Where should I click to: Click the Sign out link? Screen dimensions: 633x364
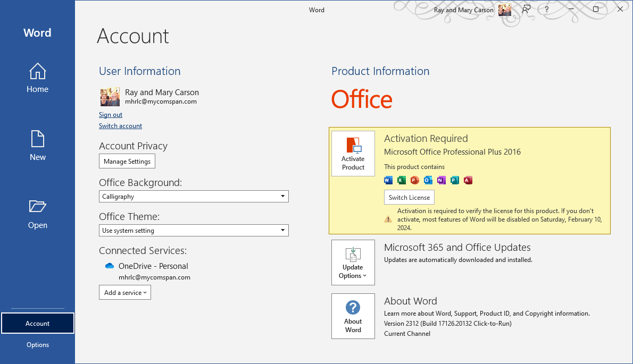coord(111,115)
